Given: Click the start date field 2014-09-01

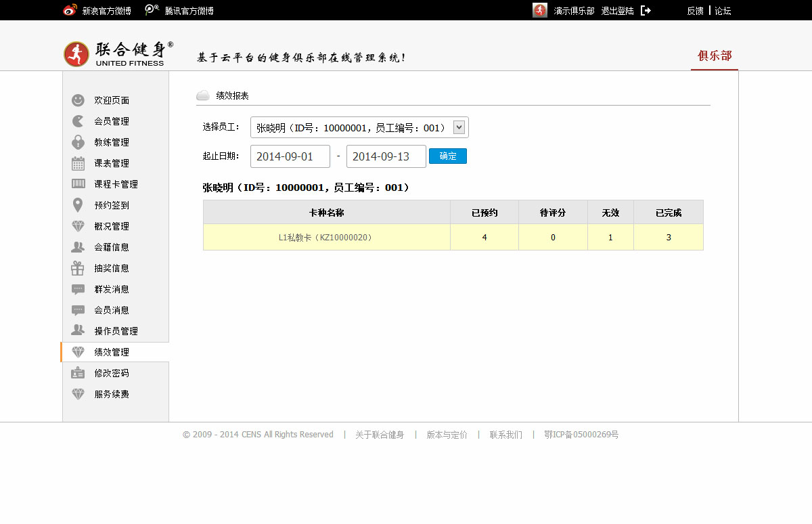Looking at the screenshot, I should coord(290,156).
